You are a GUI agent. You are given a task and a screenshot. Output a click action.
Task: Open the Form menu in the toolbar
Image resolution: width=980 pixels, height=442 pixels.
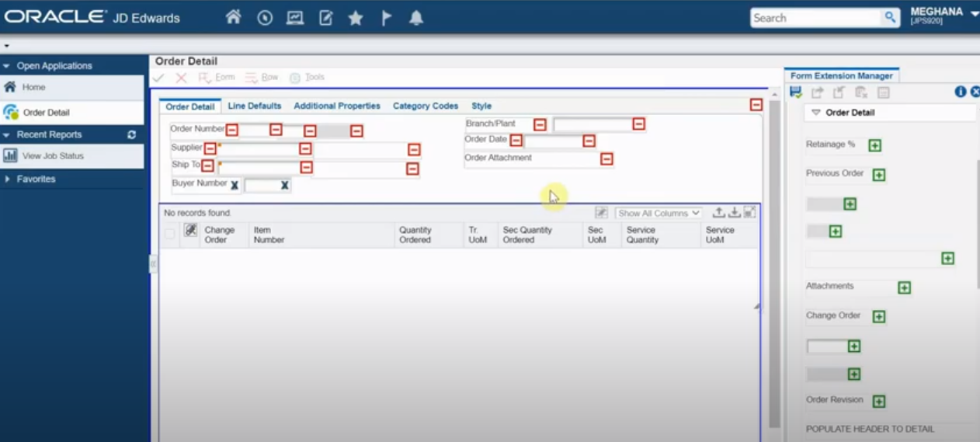click(x=217, y=78)
